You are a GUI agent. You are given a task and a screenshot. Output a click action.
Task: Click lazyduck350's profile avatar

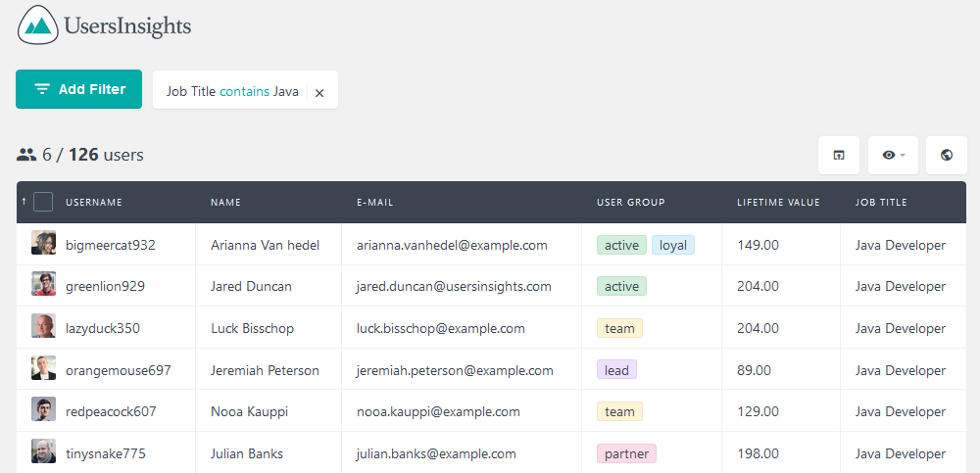tap(44, 326)
